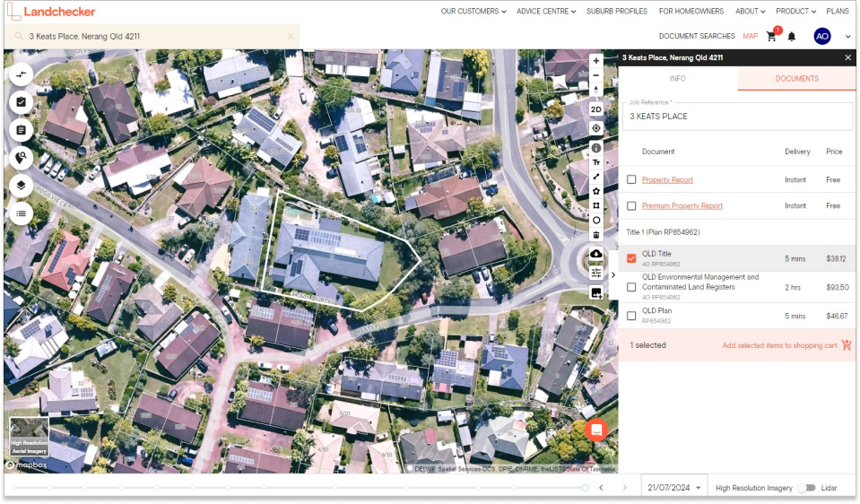Viewport: 860px width, 504px height.
Task: Add image export icon
Action: coord(596,293)
